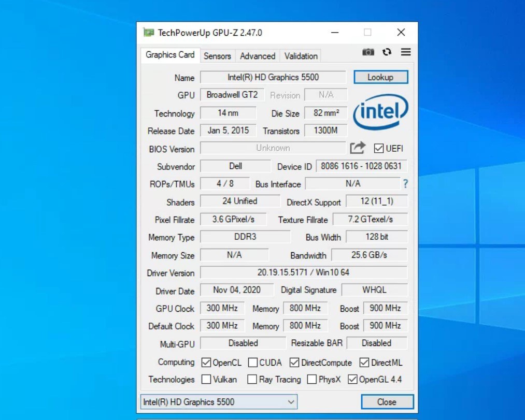Screen dimensions: 525x420
Task: Click the Close button at bottom
Action: (387, 402)
